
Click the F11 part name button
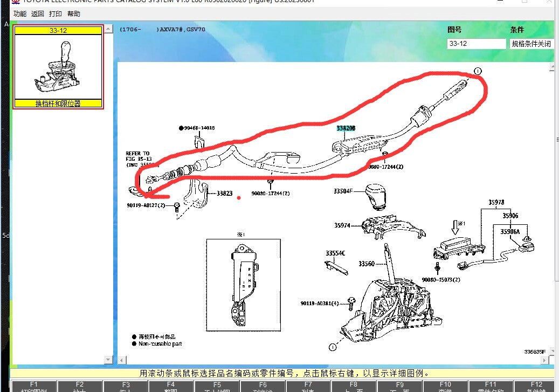[491, 386]
